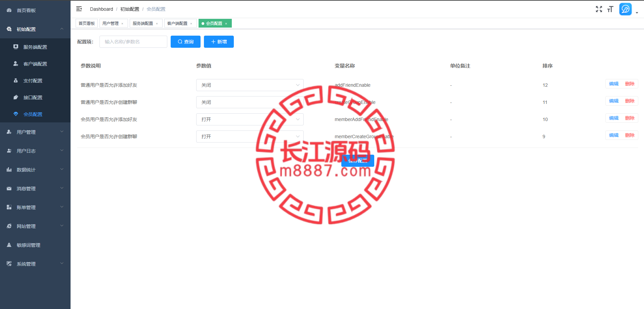Click 数据统计 chart icon
The height and width of the screenshot is (309, 644).
pyautogui.click(x=9, y=169)
